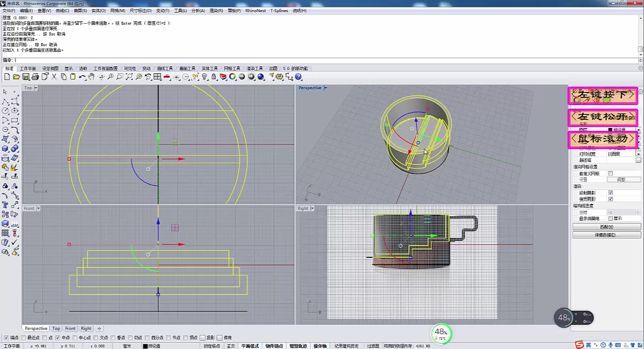This screenshot has width=644, height=349.
Task: Click the 详细数据(D)... button
Action: pos(606,235)
